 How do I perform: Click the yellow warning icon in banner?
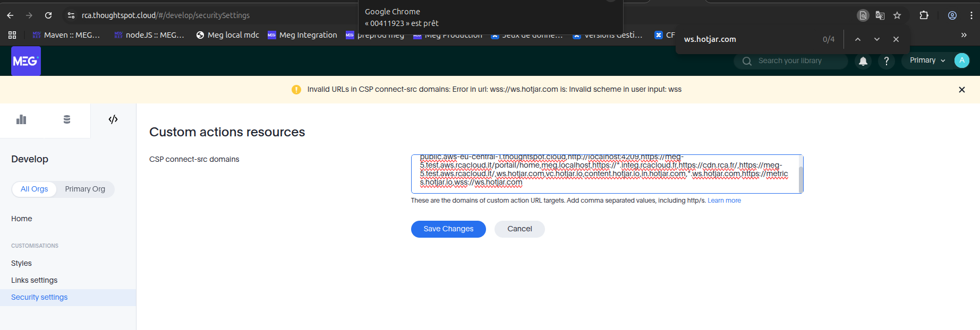(x=296, y=90)
